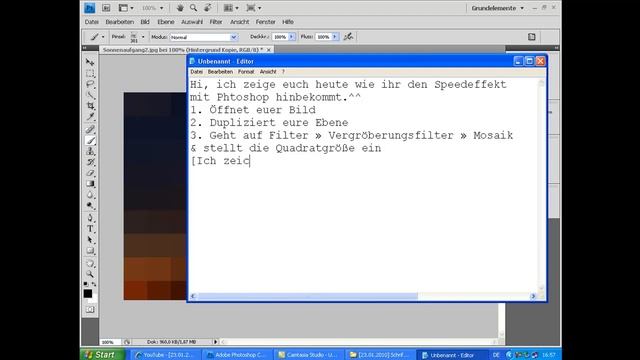
Task: Swap foreground and background colors
Action: click(x=94, y=284)
